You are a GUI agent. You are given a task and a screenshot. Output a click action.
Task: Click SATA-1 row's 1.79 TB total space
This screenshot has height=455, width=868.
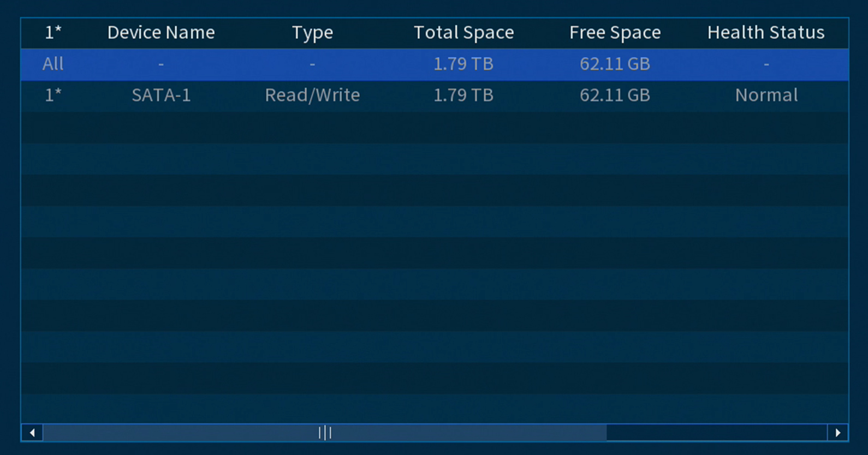(x=463, y=95)
